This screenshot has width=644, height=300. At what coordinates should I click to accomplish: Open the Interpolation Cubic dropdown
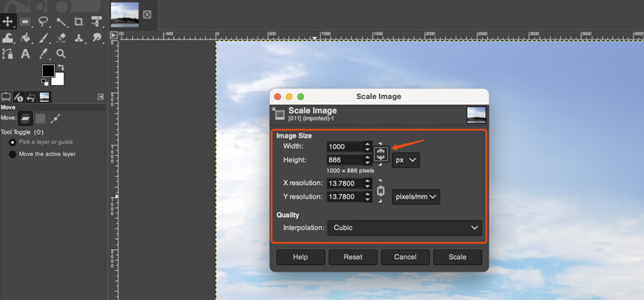[x=405, y=228]
